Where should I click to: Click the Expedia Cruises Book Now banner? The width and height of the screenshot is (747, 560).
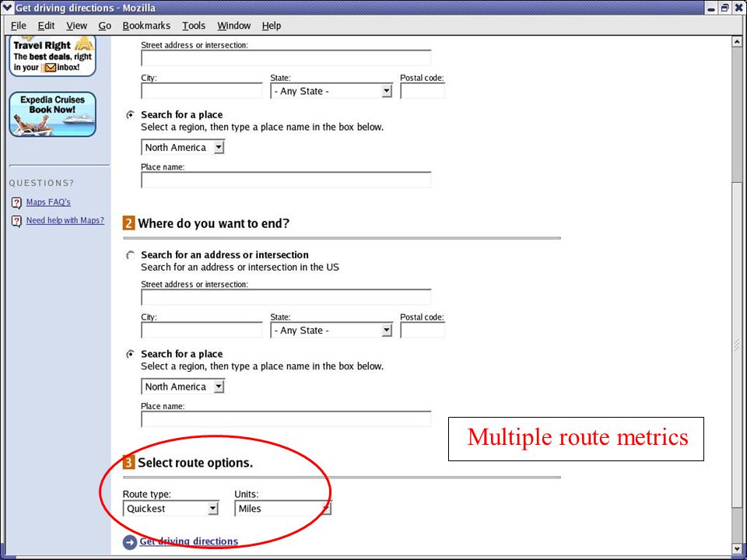pos(52,114)
